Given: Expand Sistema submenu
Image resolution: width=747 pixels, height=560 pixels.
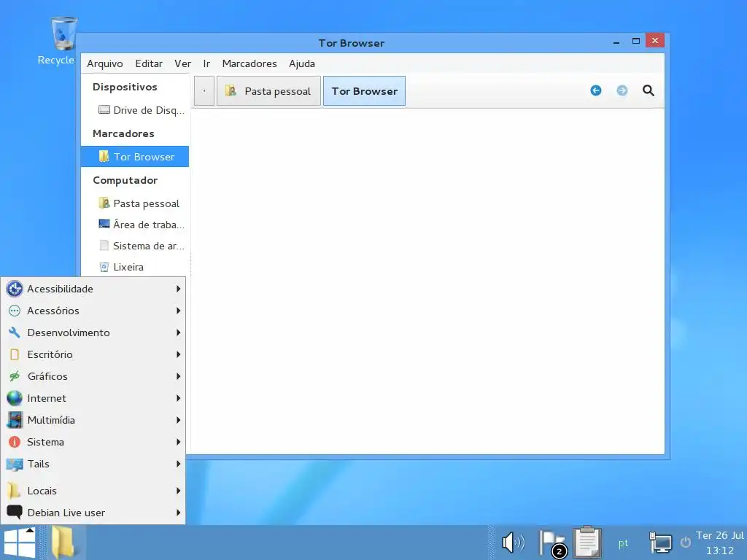Looking at the screenshot, I should (x=93, y=442).
